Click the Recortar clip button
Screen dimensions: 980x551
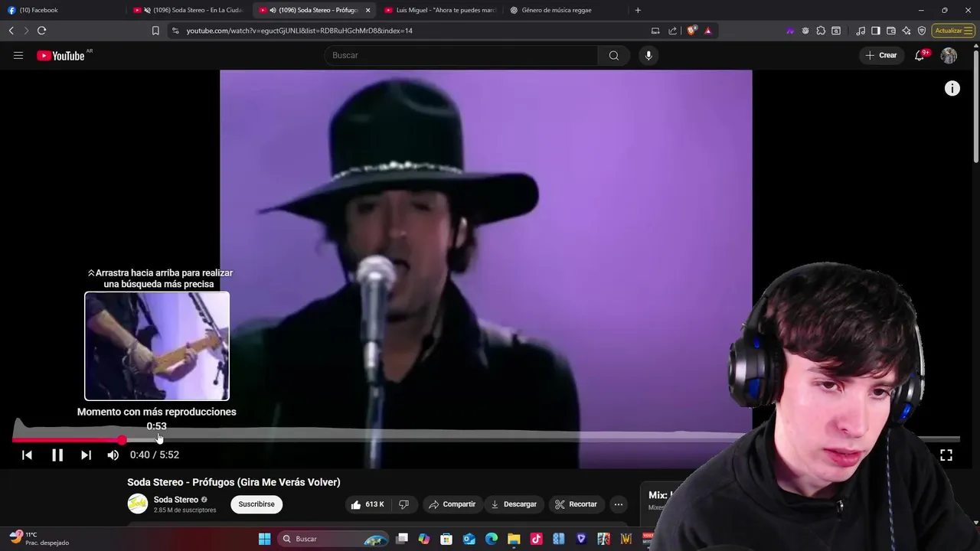click(x=576, y=504)
